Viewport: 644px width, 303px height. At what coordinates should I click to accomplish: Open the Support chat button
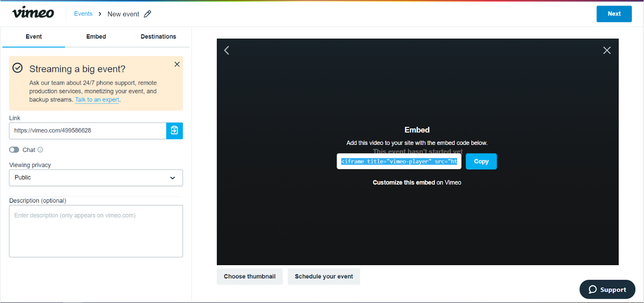pyautogui.click(x=607, y=289)
